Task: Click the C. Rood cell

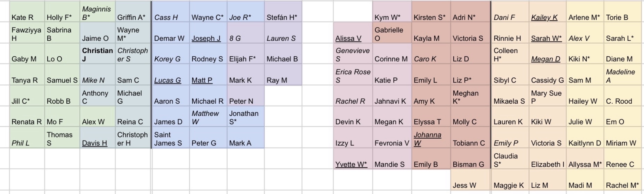Action: [x=619, y=101]
